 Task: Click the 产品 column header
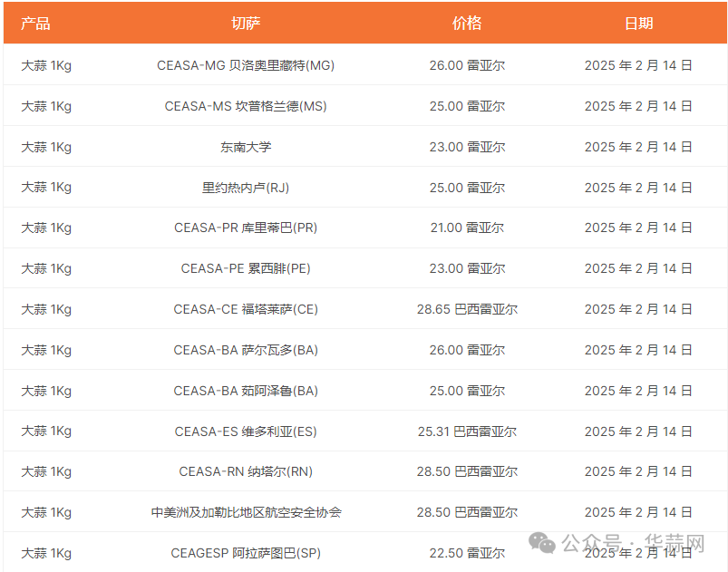click(x=35, y=24)
